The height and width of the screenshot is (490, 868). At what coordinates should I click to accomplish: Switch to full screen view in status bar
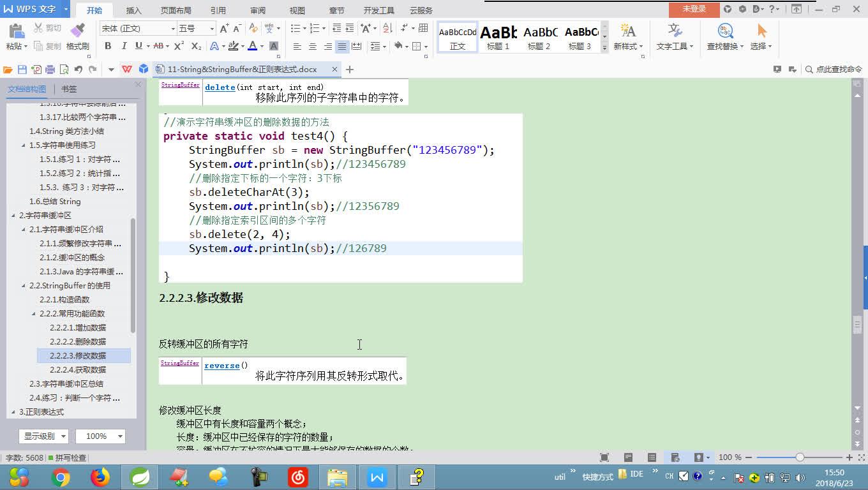tap(604, 457)
